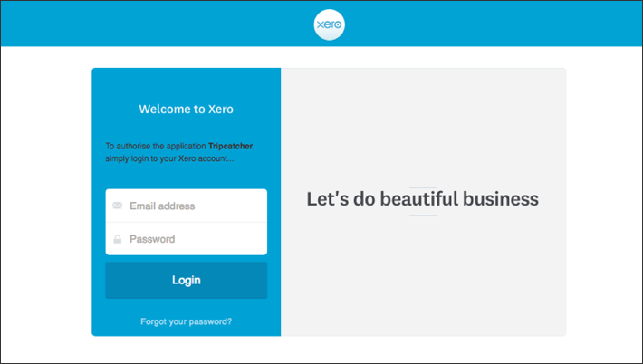Image resolution: width=643 pixels, height=364 pixels.
Task: Click the Let's do beautiful business tagline
Action: tap(423, 199)
